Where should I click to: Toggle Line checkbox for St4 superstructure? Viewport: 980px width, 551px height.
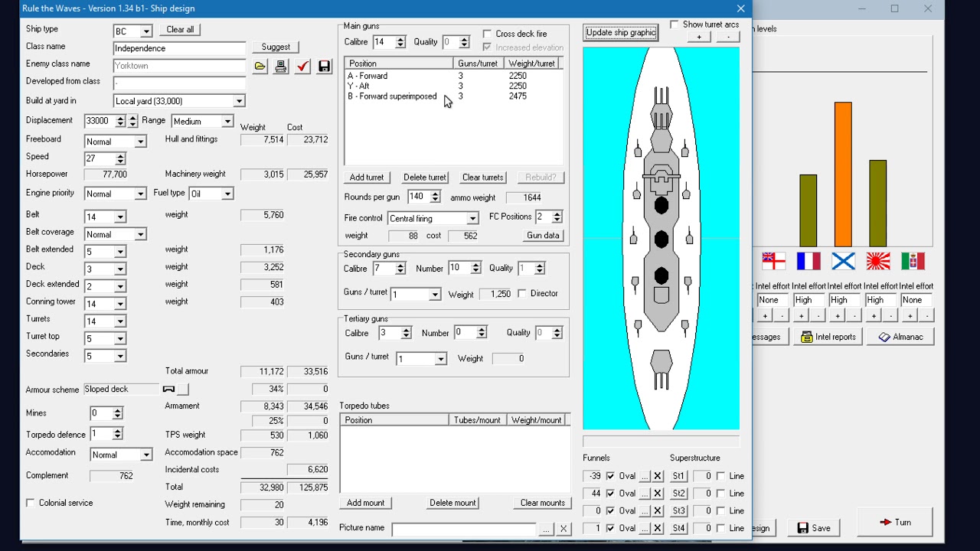[x=720, y=529]
